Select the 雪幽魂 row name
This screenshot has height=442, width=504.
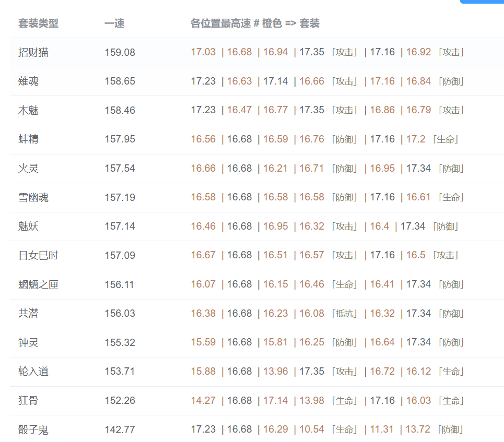click(x=33, y=197)
